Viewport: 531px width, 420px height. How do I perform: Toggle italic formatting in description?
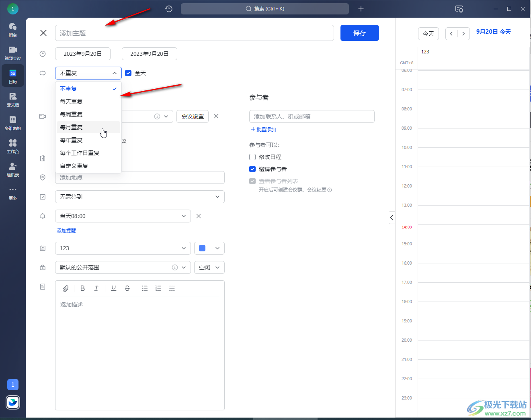coord(96,288)
